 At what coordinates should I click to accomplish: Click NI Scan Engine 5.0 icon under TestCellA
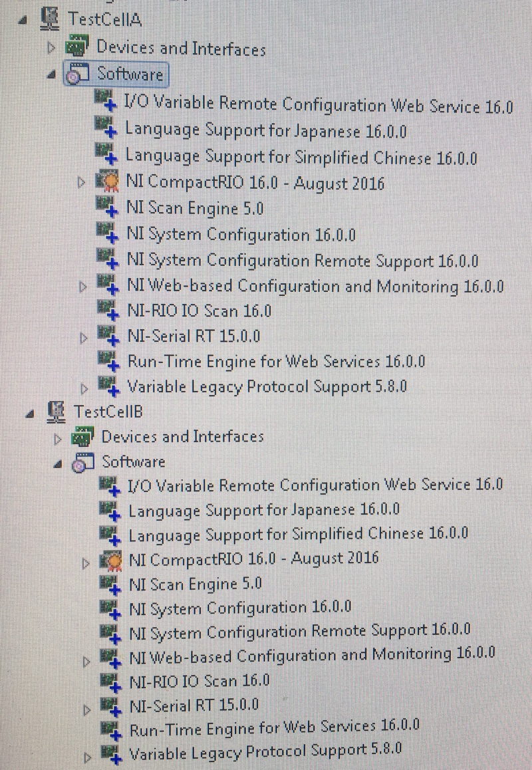(x=107, y=207)
